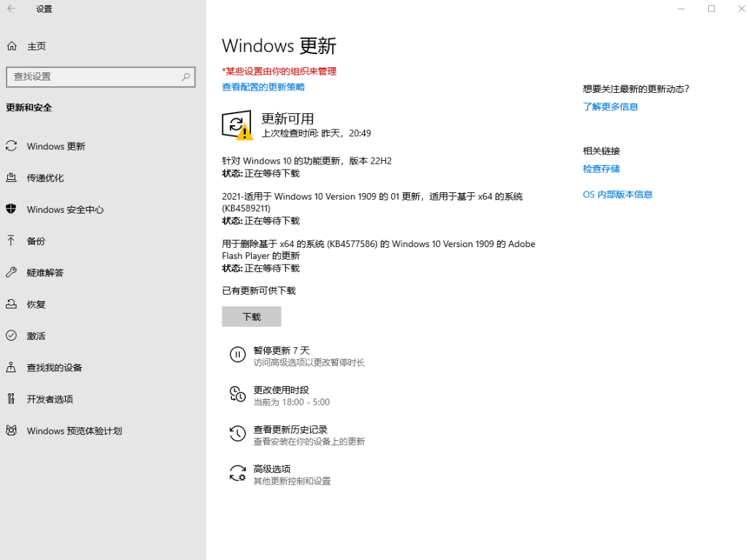This screenshot has height=560, width=749.
Task: Select the Windows 更新 sidebar item
Action: click(x=56, y=145)
